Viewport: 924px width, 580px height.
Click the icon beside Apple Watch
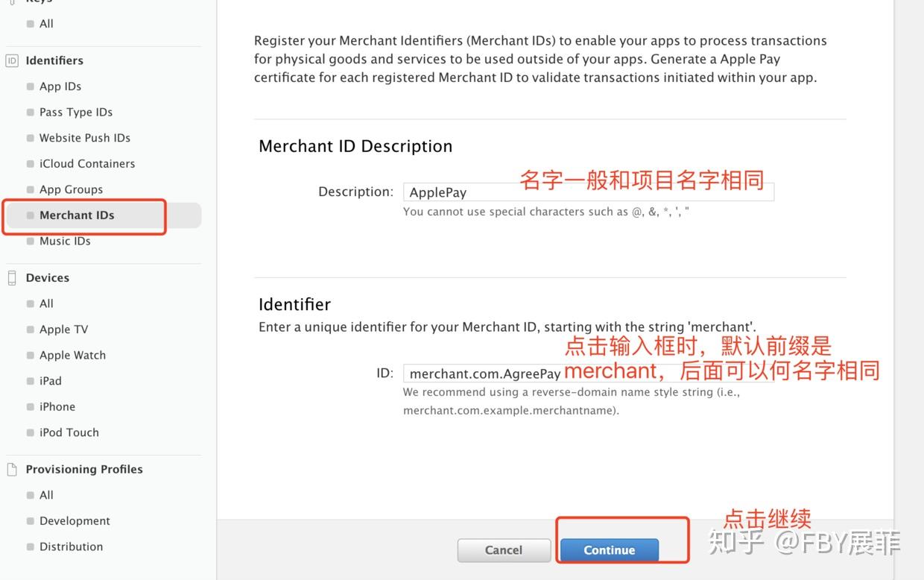coord(31,355)
